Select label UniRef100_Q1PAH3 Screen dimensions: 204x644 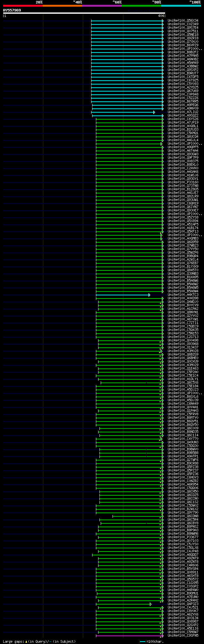click(x=183, y=411)
